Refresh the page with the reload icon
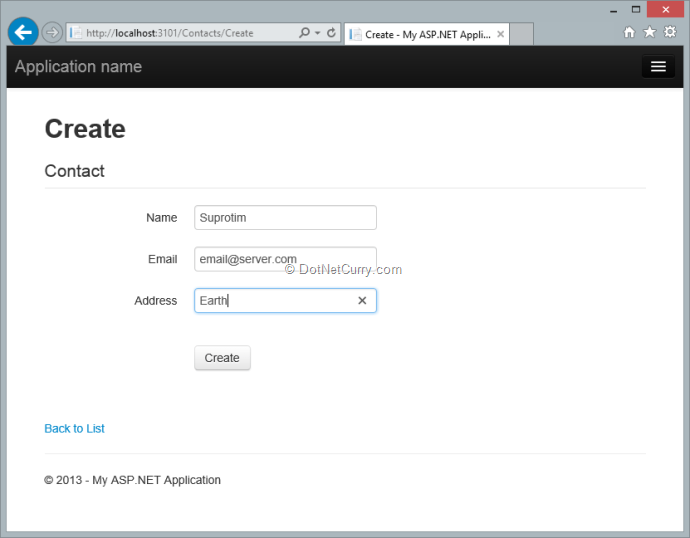The image size is (690, 538). (331, 33)
